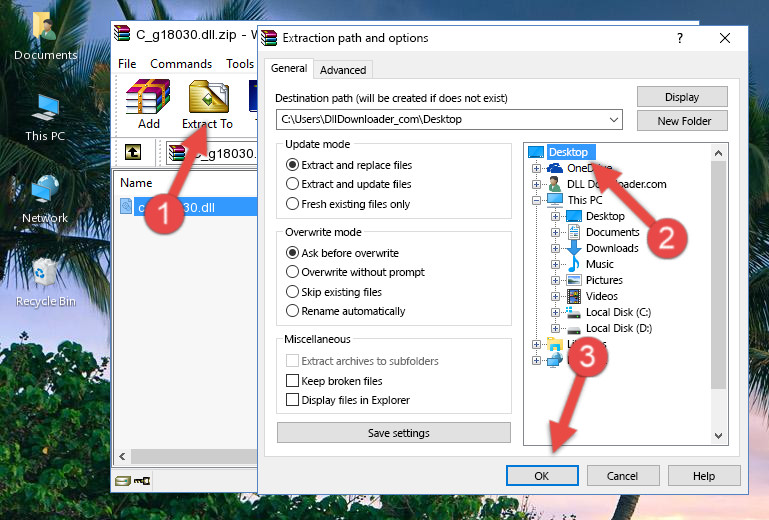Click WinRAR horizontal scroll left arrow

click(122, 457)
